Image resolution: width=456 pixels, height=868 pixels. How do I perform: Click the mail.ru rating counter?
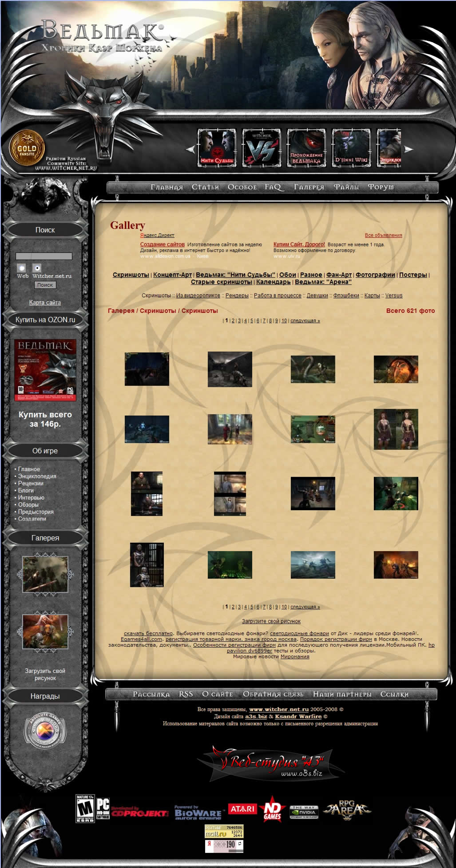coord(224,831)
